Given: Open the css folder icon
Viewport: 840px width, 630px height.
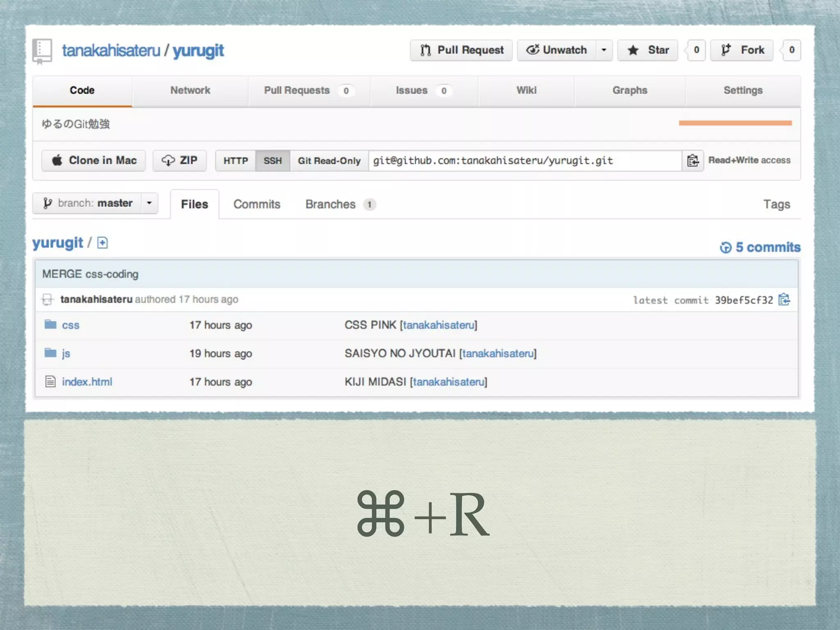Looking at the screenshot, I should (x=50, y=324).
